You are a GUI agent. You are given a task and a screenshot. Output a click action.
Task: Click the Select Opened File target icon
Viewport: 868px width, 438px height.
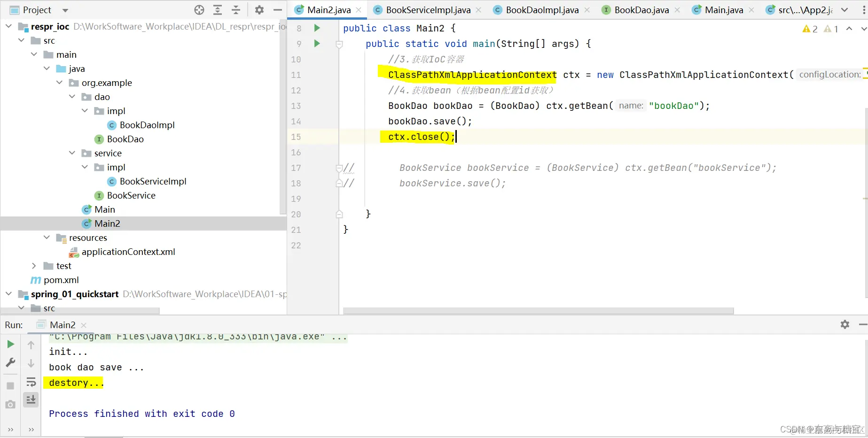[x=199, y=10]
